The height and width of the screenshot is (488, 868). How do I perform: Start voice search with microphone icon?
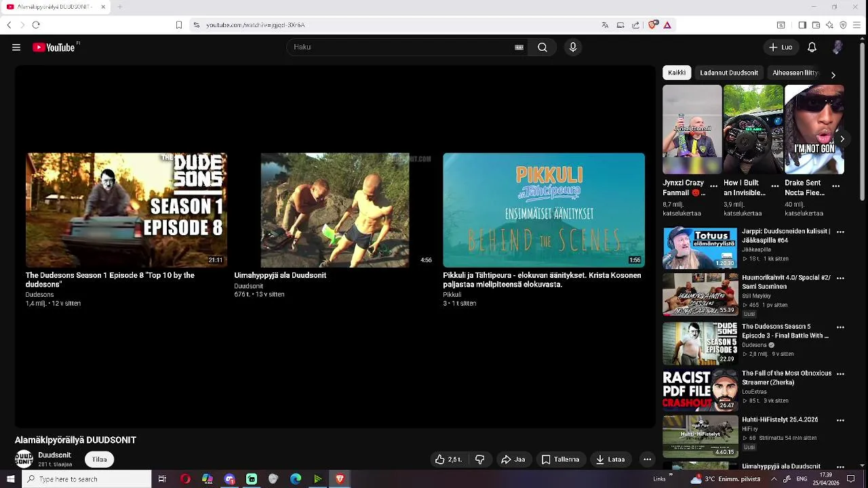[573, 47]
